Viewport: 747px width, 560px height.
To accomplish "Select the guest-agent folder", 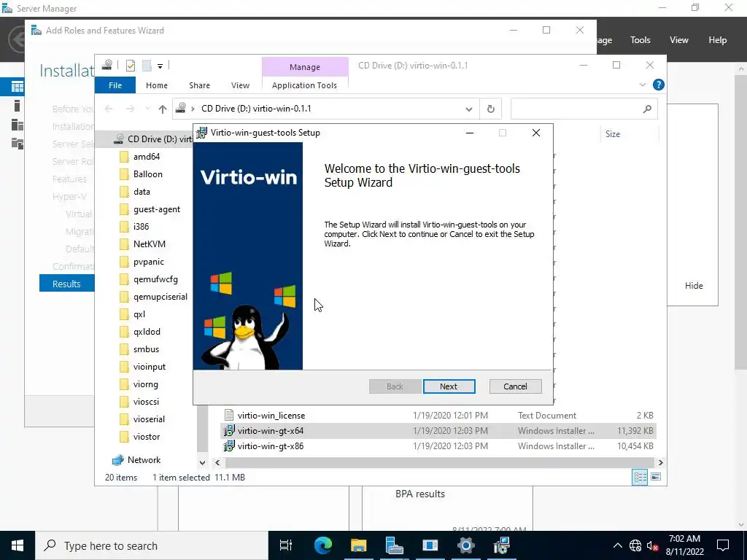I will coord(157,209).
